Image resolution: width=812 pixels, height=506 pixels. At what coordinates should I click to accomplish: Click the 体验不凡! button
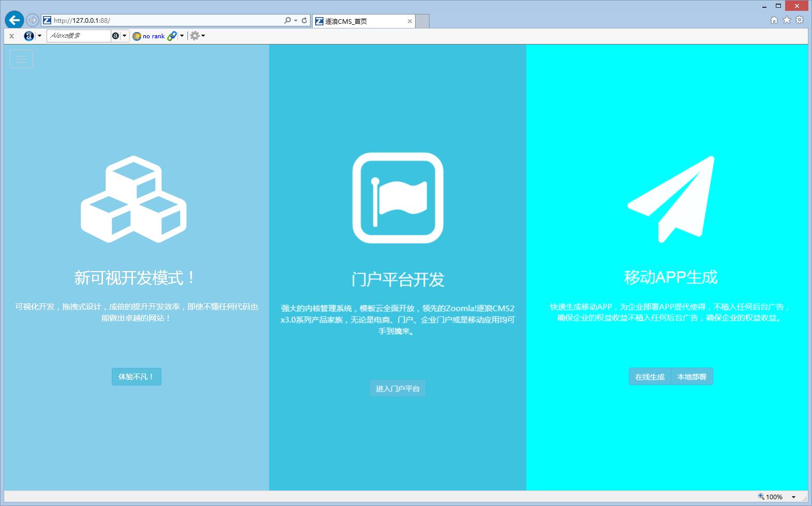pos(136,377)
